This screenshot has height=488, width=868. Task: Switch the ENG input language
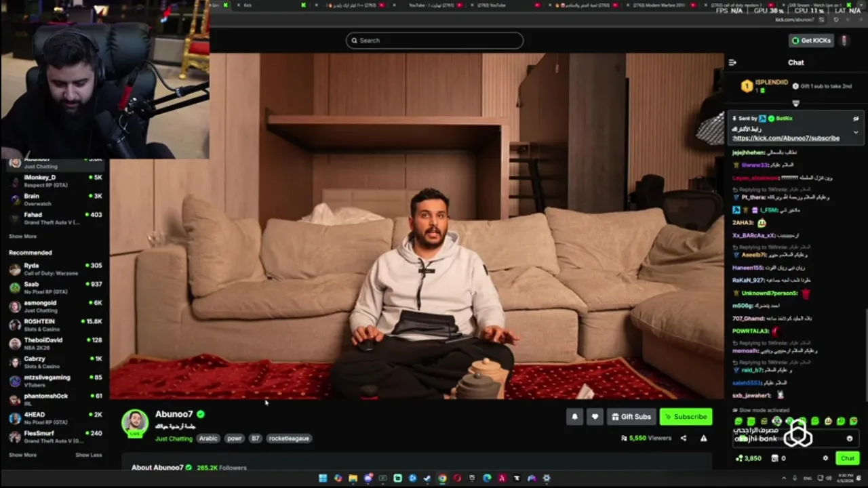pos(808,478)
